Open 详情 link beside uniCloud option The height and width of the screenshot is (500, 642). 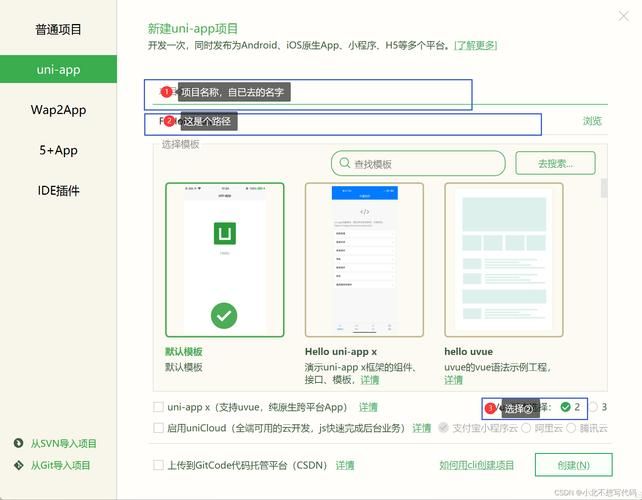421,428
